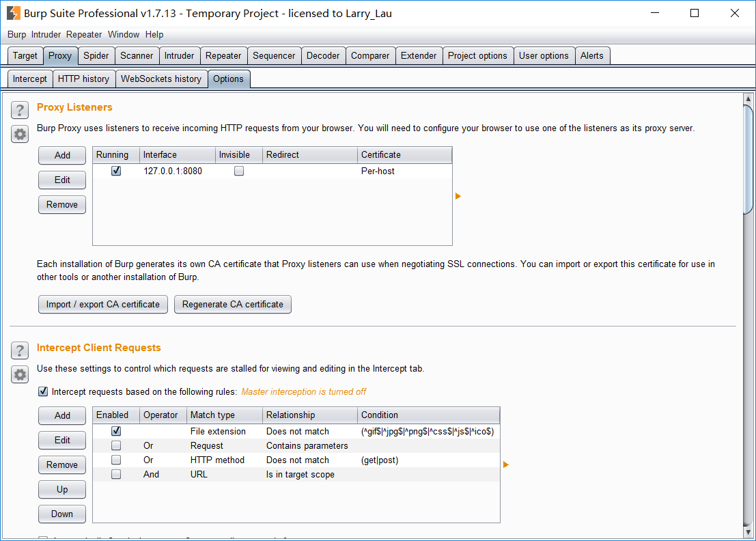Click Import / export CA certificate
756x541 pixels.
pyautogui.click(x=103, y=304)
